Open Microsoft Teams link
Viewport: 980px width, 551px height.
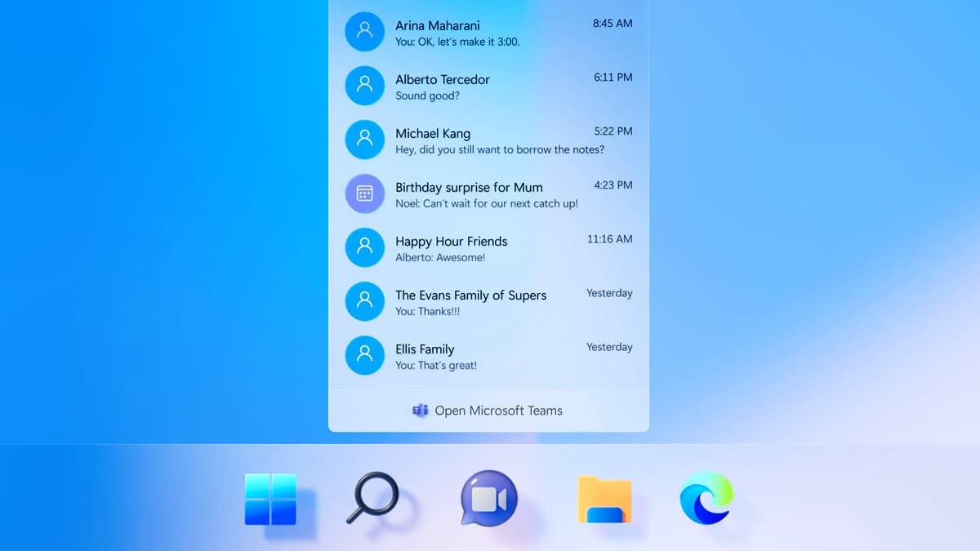[x=498, y=411]
